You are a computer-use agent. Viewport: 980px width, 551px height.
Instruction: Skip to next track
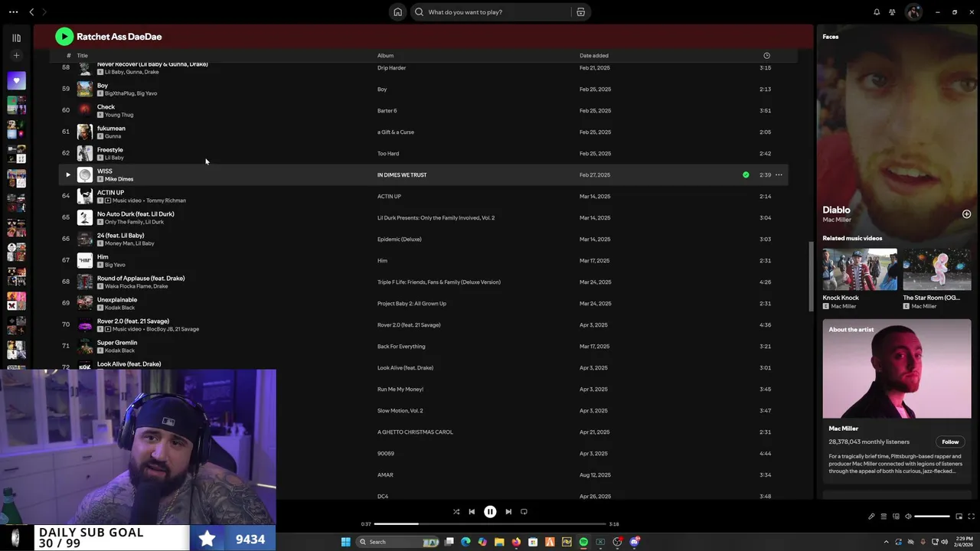click(x=508, y=511)
